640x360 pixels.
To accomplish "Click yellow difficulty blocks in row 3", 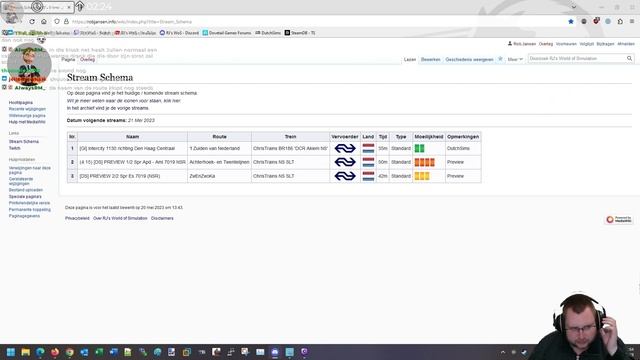I will point(422,176).
